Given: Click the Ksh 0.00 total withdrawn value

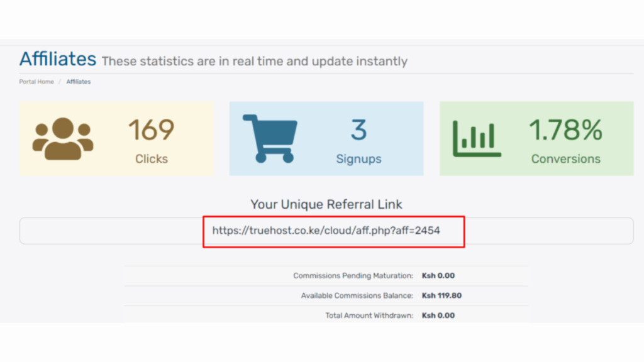Looking at the screenshot, I should click(x=438, y=315).
